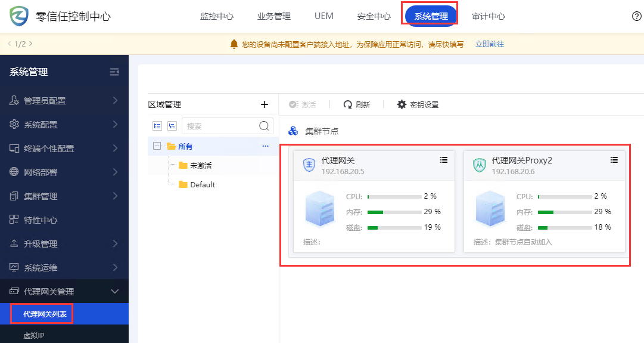Open the 业务管理 top tab
The height and width of the screenshot is (343, 644).
(274, 17)
